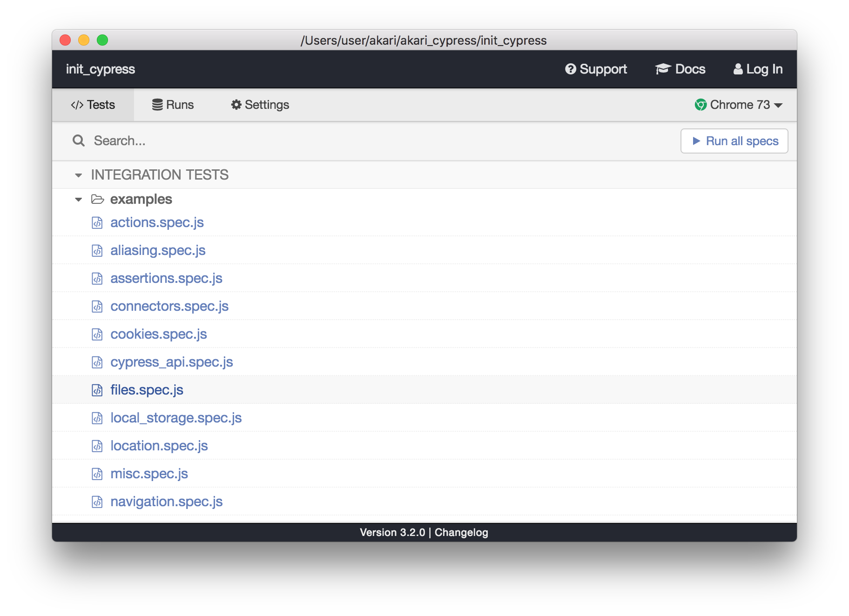Image resolution: width=849 pixels, height=616 pixels.
Task: Click the Log In user icon
Action: pyautogui.click(x=738, y=69)
